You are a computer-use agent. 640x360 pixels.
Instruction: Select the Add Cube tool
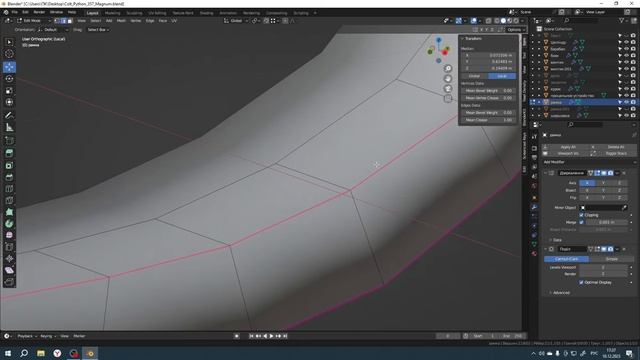tap(9, 141)
